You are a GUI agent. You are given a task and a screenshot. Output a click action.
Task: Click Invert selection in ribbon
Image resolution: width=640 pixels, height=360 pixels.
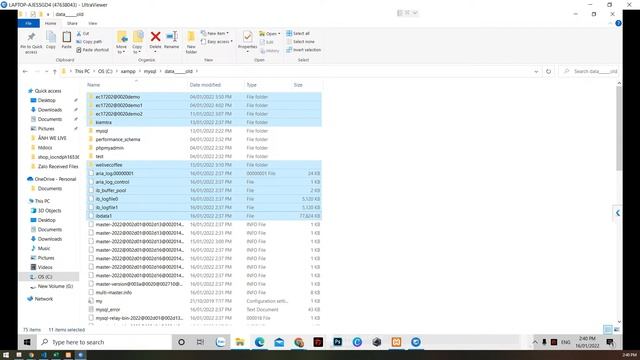304,50
